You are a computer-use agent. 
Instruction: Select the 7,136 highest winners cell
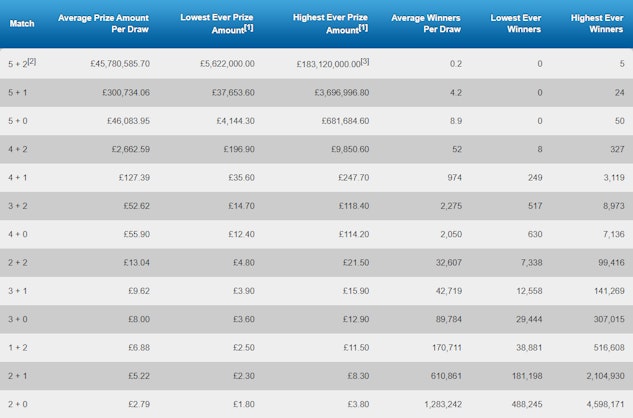click(x=614, y=234)
